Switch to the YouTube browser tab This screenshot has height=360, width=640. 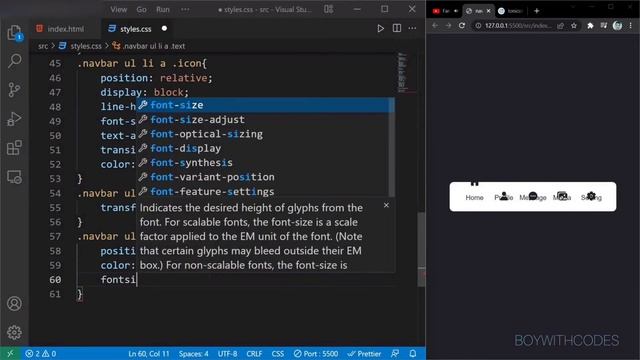coord(445,11)
